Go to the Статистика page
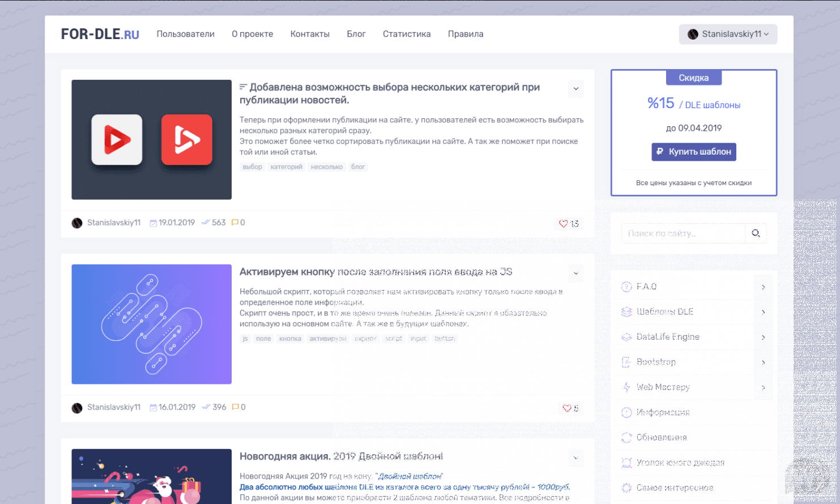The height and width of the screenshot is (504, 840). coord(406,34)
